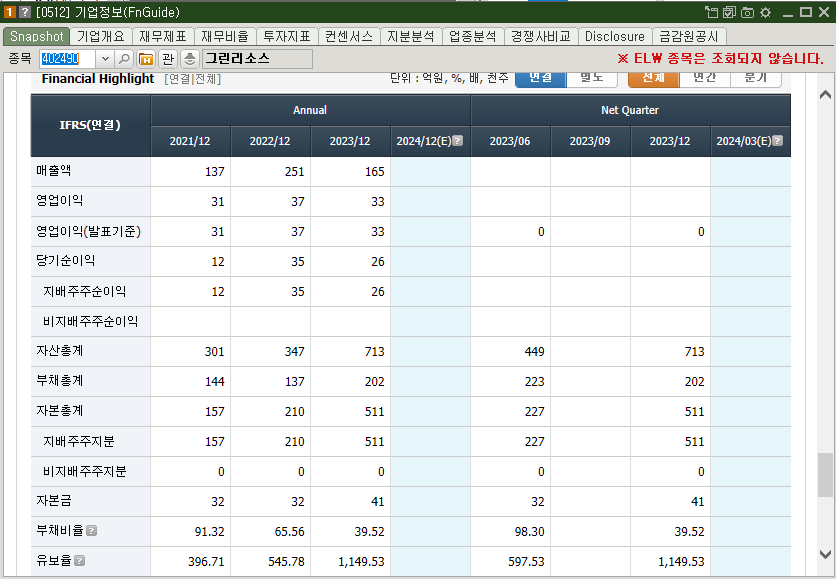
Task: Open the 투자지표 tab
Action: coord(287,36)
